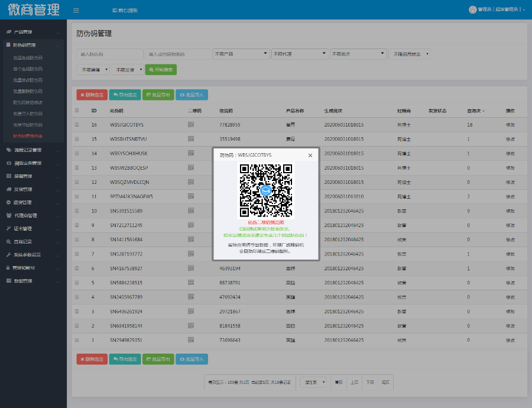Open QR code for SN4167538927 row
Viewport: 532px width, 408px height.
(191, 268)
